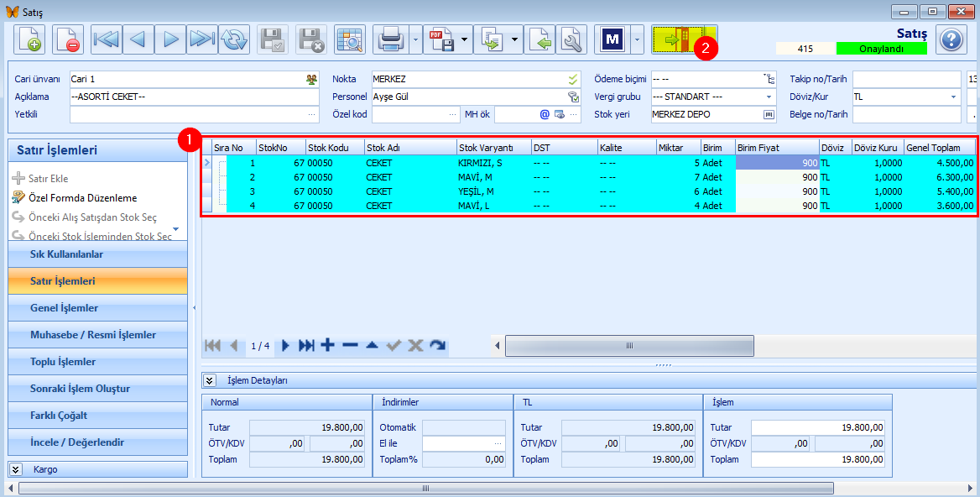Select the orange Satır İşlemleri panel tab
Image resolution: width=980 pixels, height=497 pixels.
point(97,281)
